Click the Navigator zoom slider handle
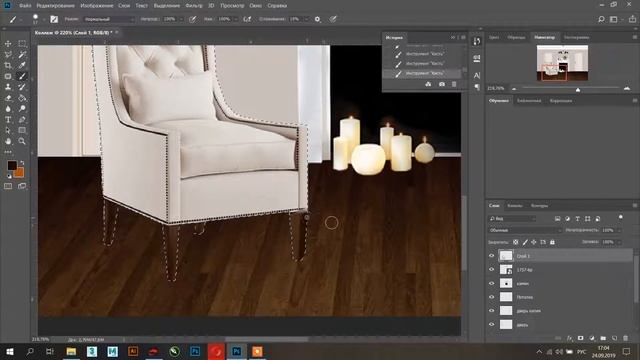 (578, 89)
